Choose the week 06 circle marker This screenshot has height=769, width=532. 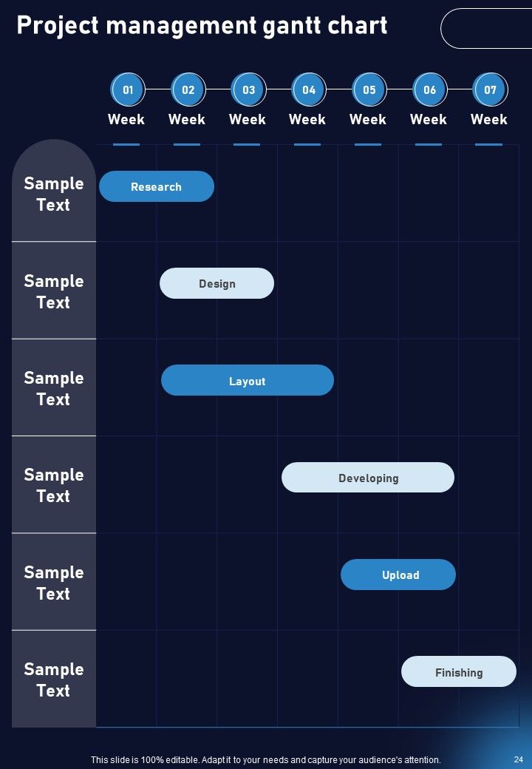coord(429,89)
